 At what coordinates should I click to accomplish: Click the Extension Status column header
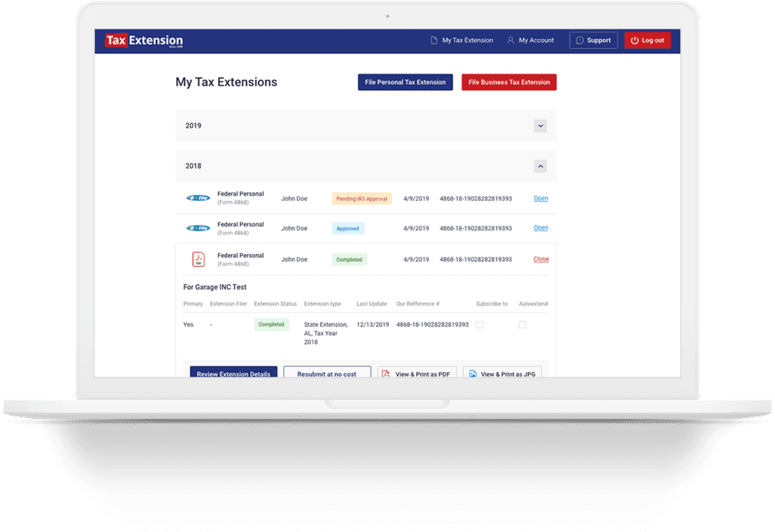coord(275,303)
